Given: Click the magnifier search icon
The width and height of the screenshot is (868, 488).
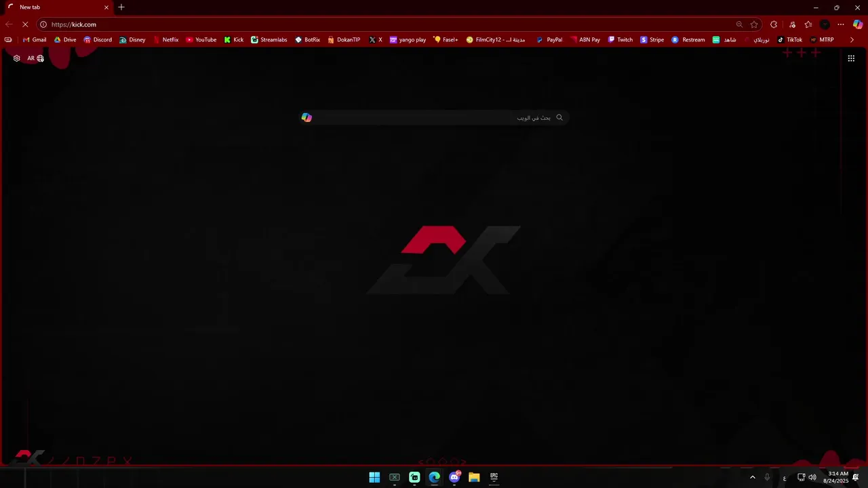Looking at the screenshot, I should click(x=559, y=118).
